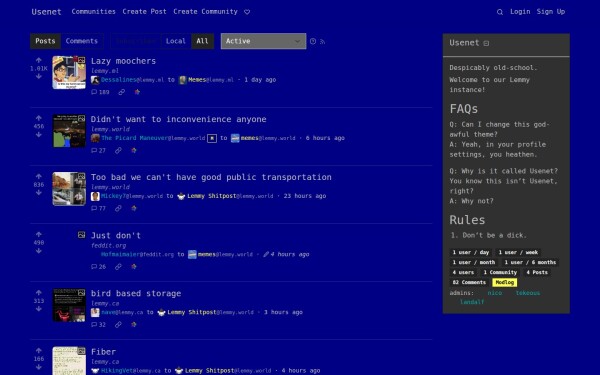Click fediverse icon on Lazy moochers post
This screenshot has width=600, height=375.
pos(137,92)
